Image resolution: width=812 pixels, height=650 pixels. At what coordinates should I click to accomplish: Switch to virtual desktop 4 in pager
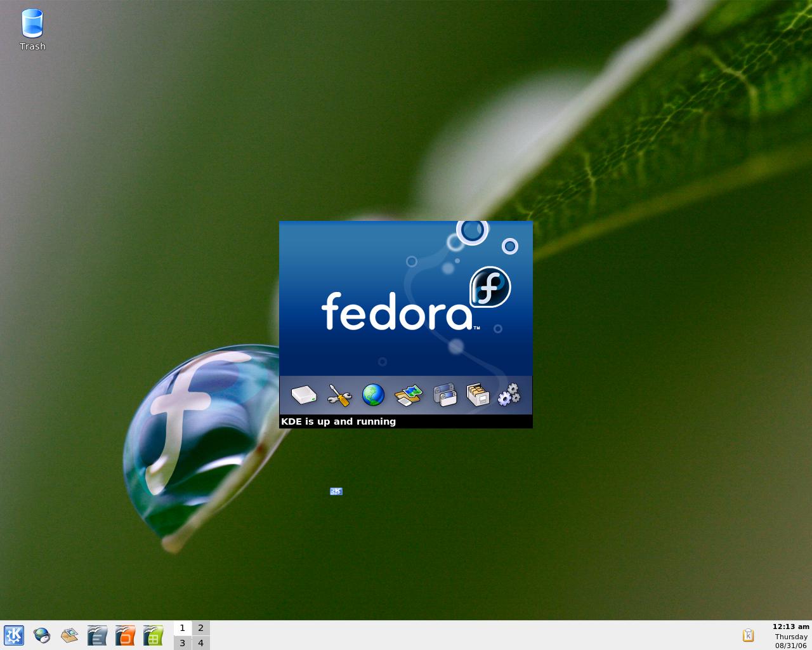pyautogui.click(x=200, y=643)
